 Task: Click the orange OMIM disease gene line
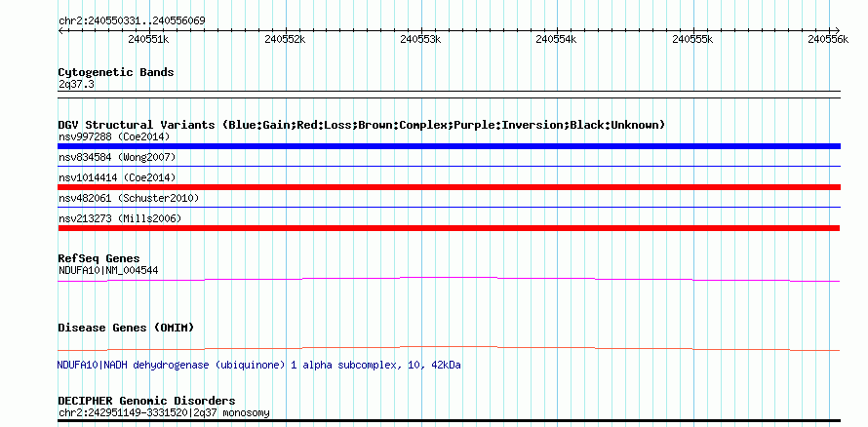click(449, 348)
